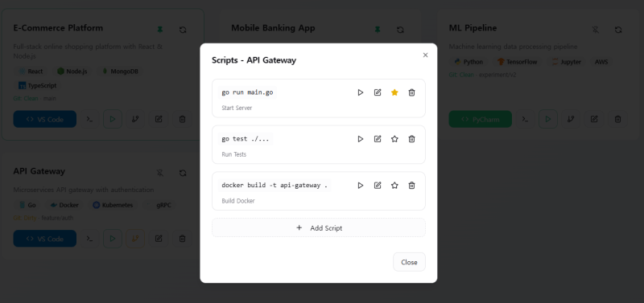
Task: Open git branch for E-Commerce Platform
Action: click(x=135, y=119)
